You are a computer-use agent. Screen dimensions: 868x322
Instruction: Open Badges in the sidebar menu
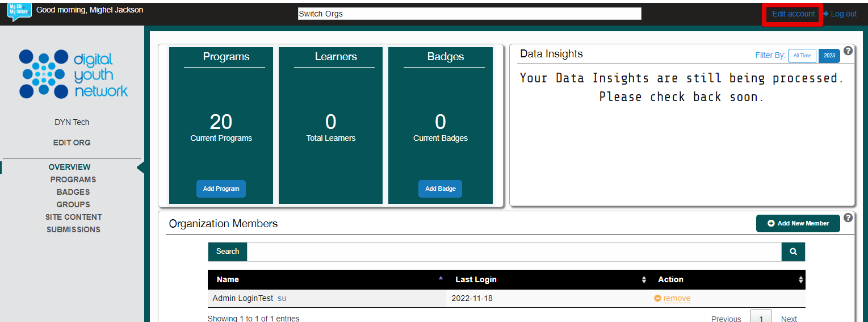coord(73,192)
